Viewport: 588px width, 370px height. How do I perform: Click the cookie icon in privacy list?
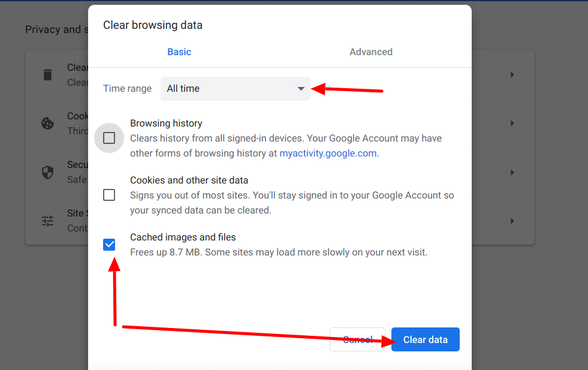(47, 124)
